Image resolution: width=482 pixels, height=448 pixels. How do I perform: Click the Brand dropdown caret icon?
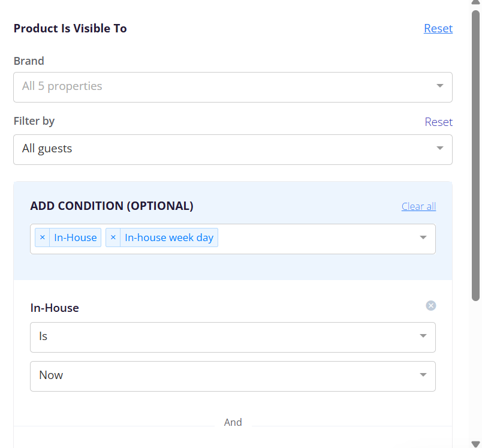pyautogui.click(x=440, y=86)
